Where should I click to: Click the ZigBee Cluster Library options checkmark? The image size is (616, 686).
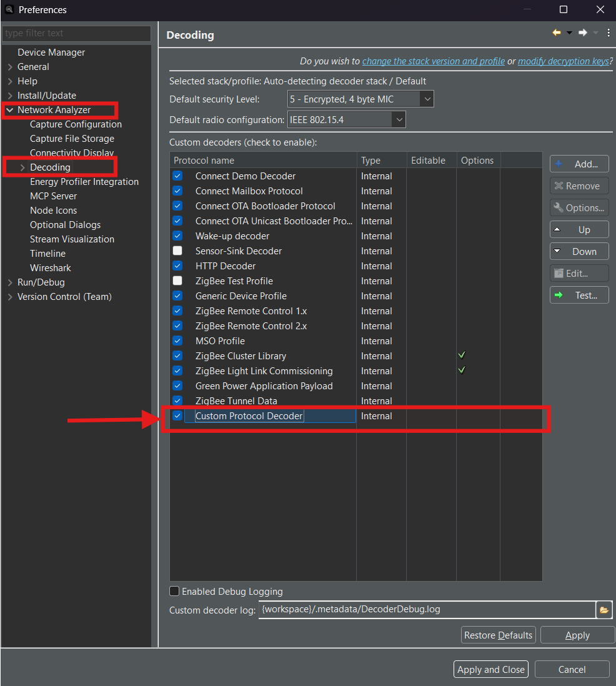coord(462,355)
